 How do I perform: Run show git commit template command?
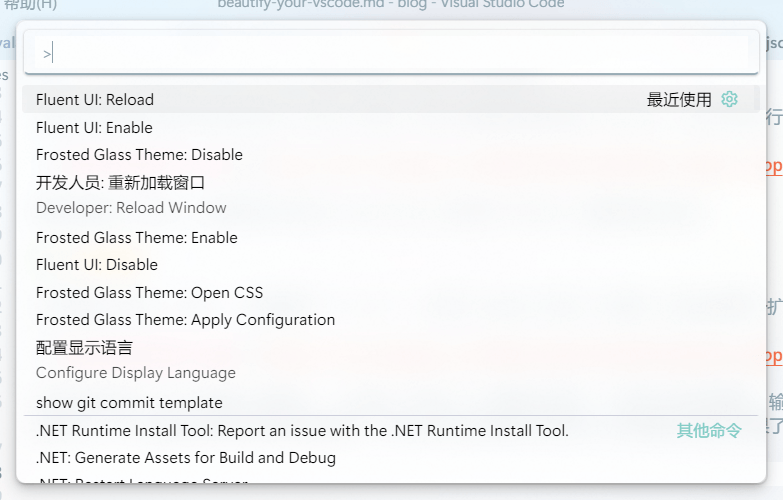tap(129, 403)
